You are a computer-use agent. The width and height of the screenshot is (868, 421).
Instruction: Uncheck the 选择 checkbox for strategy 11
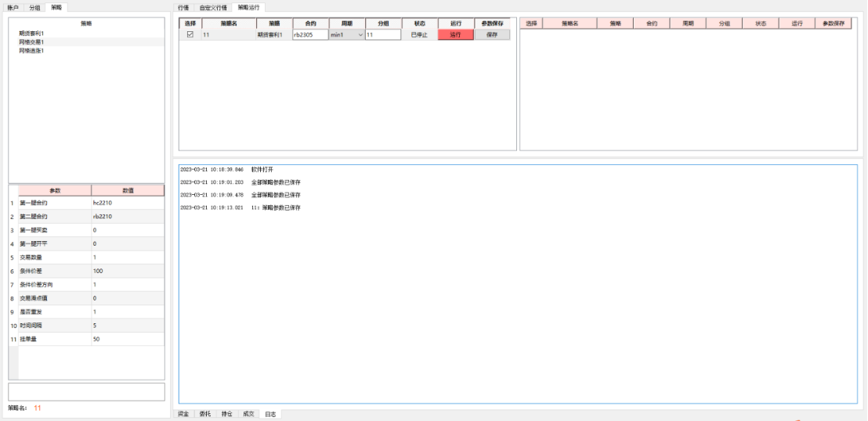(190, 34)
